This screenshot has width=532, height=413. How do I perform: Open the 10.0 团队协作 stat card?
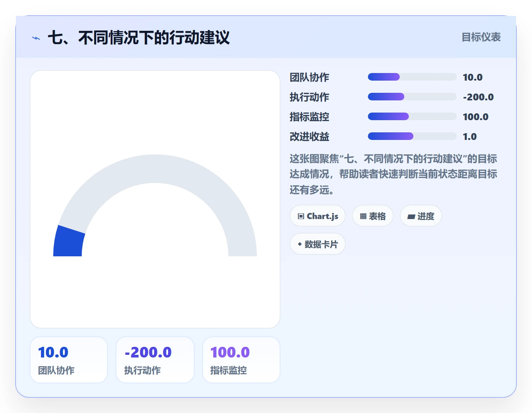coord(69,360)
